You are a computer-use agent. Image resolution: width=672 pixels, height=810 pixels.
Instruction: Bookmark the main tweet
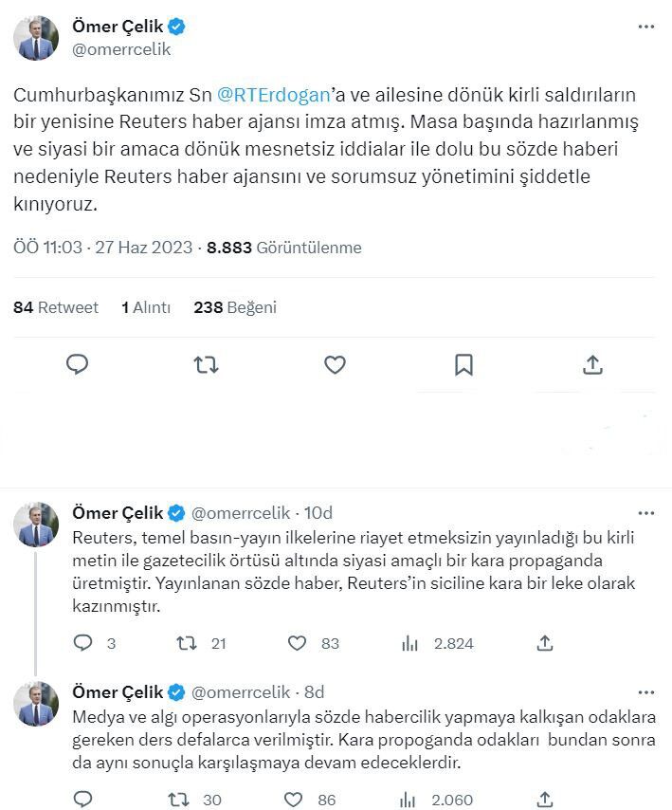pyautogui.click(x=463, y=364)
